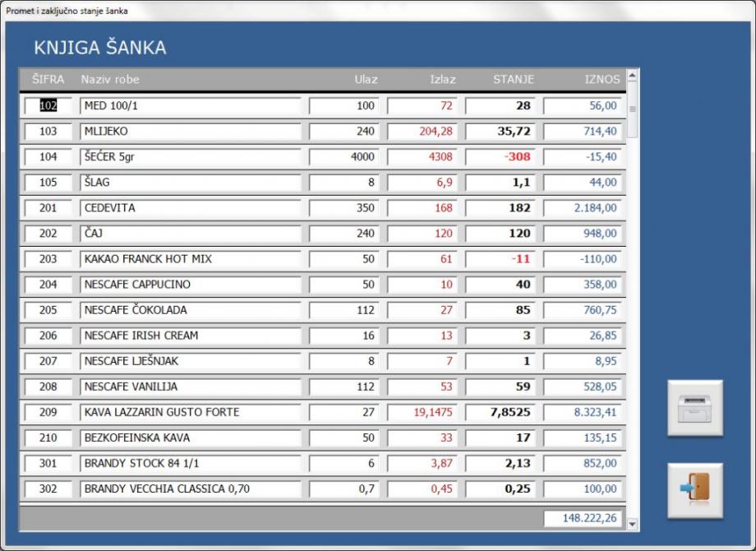Click Ulaz value 4000 for ŠEĆER
The image size is (756, 551).
(343, 157)
